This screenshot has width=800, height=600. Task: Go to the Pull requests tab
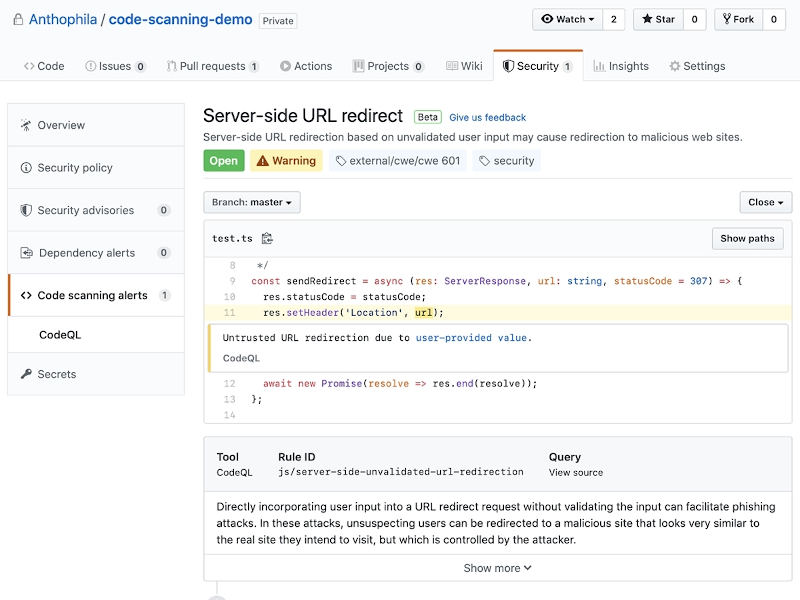pyautogui.click(x=213, y=66)
